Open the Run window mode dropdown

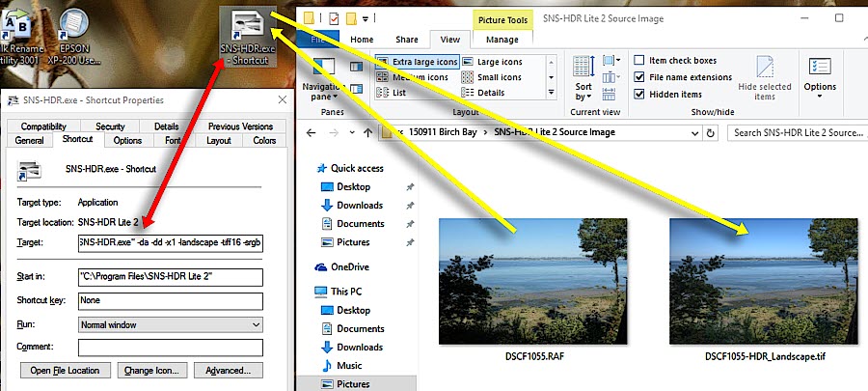coord(171,324)
